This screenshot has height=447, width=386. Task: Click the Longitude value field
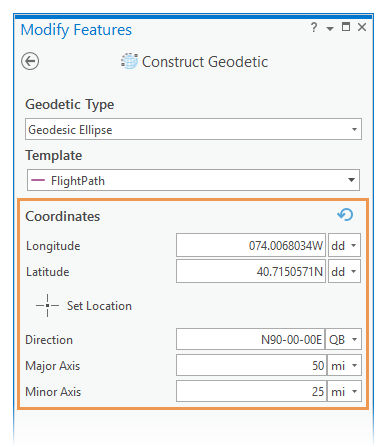(x=251, y=245)
